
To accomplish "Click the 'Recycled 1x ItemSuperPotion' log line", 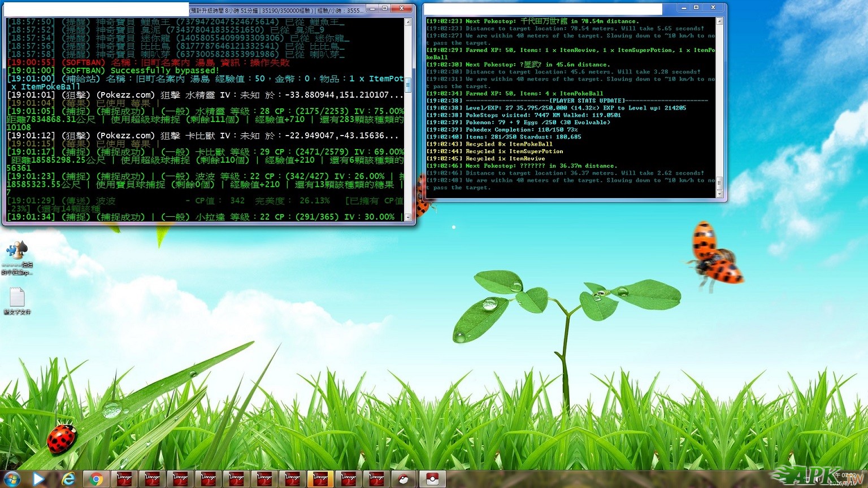I will click(494, 151).
